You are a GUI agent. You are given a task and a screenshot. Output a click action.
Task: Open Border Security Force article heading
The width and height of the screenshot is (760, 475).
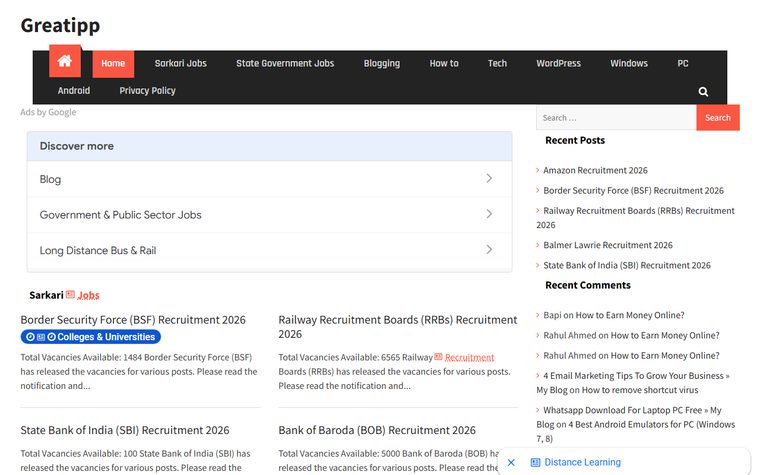pos(133,320)
